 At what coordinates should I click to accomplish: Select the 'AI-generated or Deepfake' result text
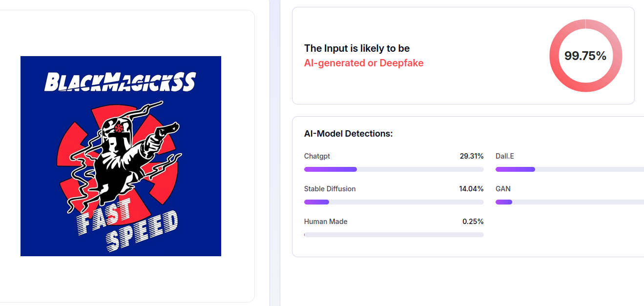click(x=364, y=63)
